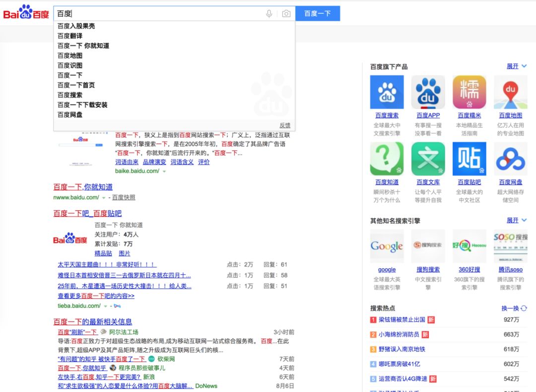Open dropdown arrow next to baike.baidu.com

click(x=164, y=171)
